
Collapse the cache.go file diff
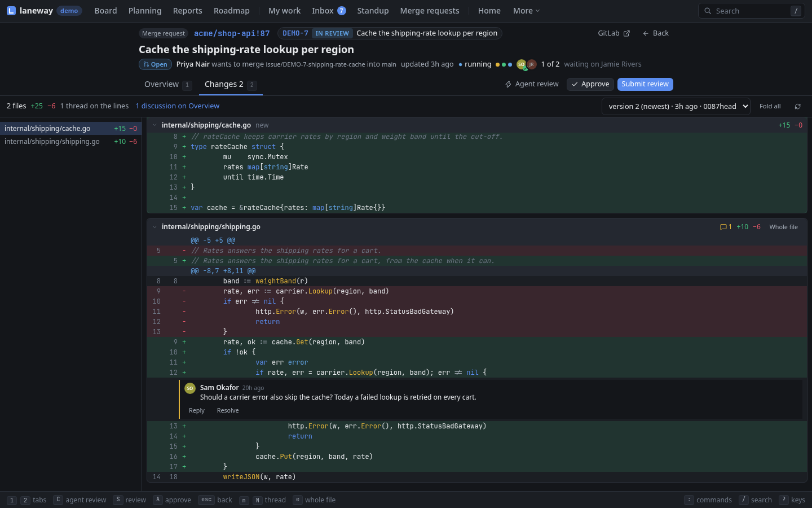[x=155, y=125]
